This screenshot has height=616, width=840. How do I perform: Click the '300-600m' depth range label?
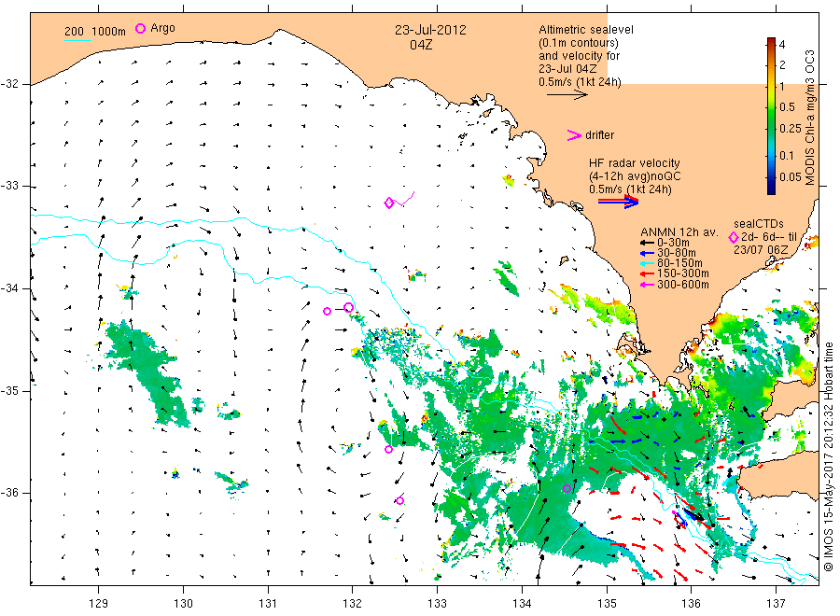click(683, 285)
